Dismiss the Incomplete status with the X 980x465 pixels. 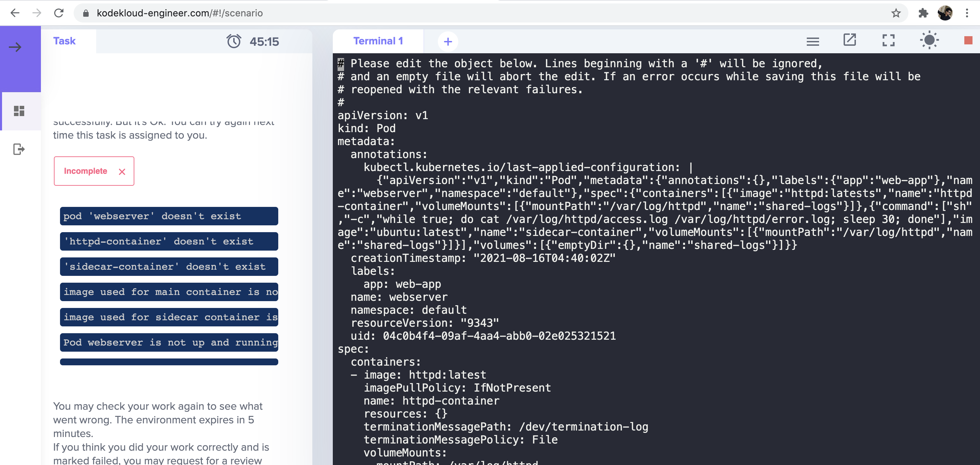122,172
